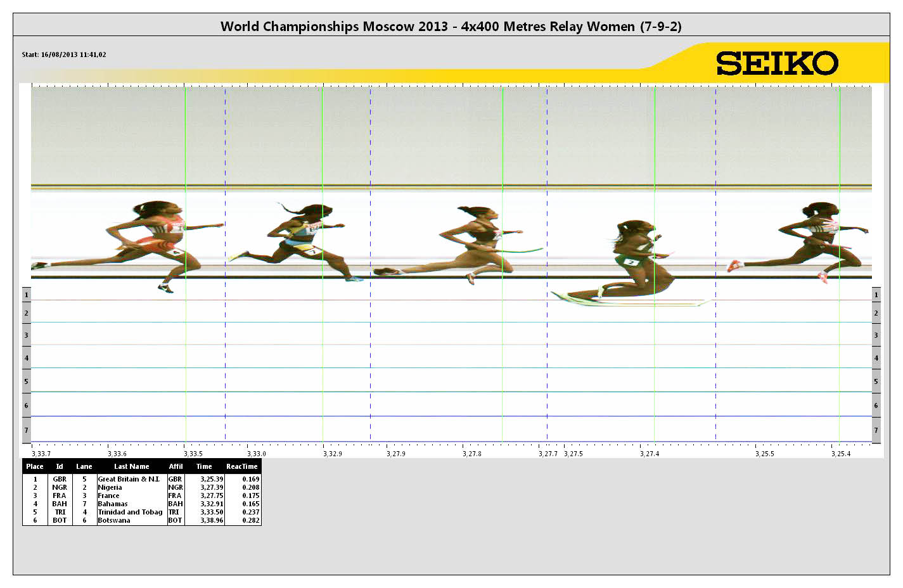
Task: Click the Last Name column header
Action: (131, 466)
